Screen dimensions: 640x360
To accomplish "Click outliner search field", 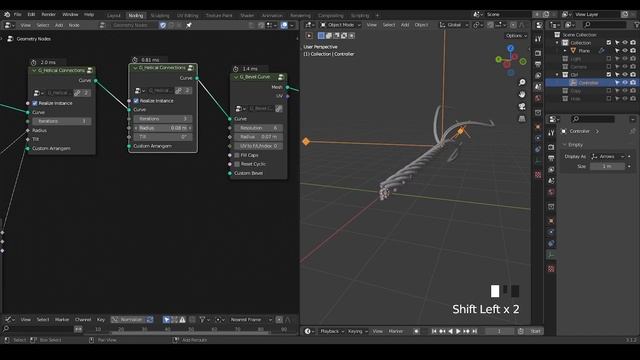I will point(604,25).
